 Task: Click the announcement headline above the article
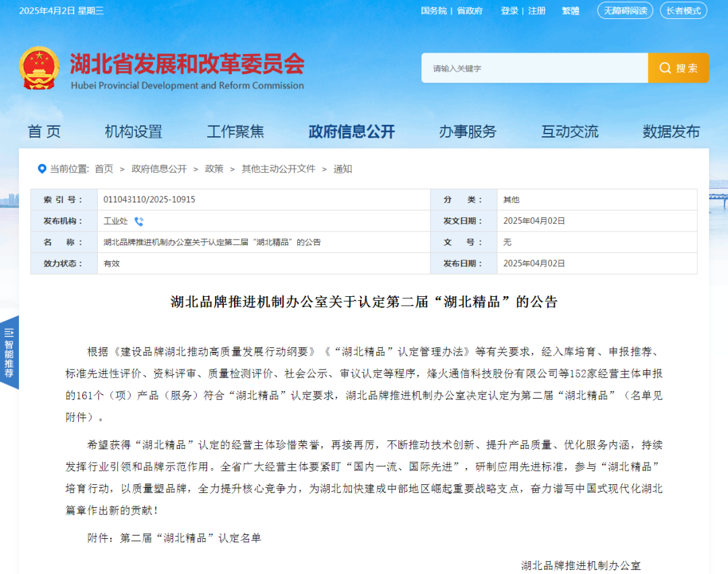[x=363, y=302]
